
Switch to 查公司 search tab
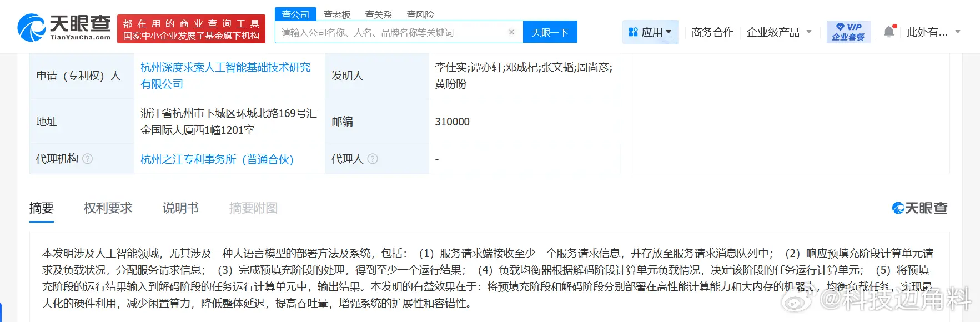click(x=295, y=14)
